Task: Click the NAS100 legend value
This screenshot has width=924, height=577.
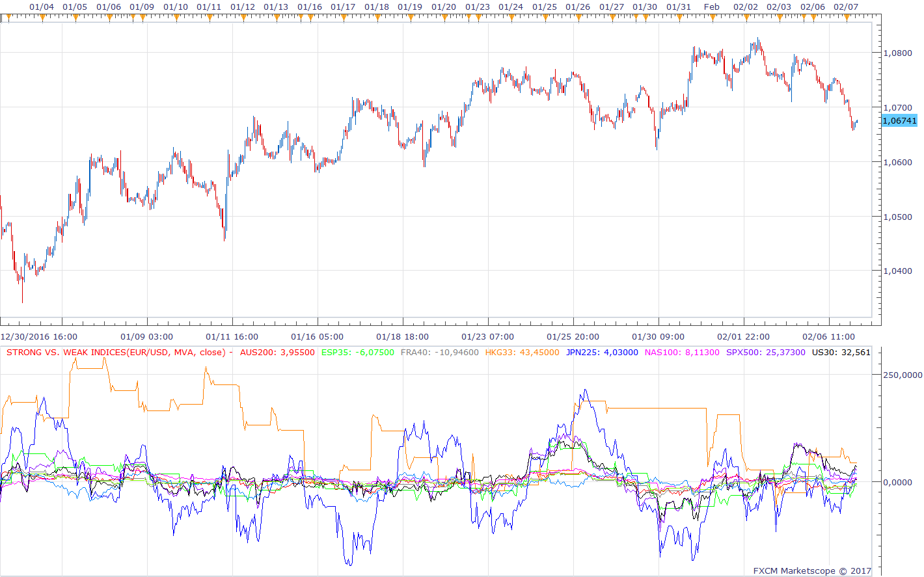Action: pos(682,353)
